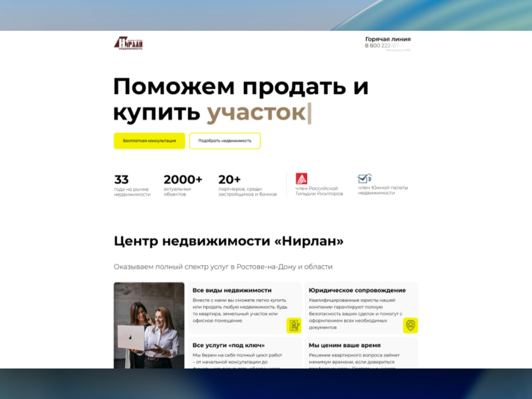
Task: Click the text член Южной палаты недвижимости
Action: pyautogui.click(x=383, y=190)
